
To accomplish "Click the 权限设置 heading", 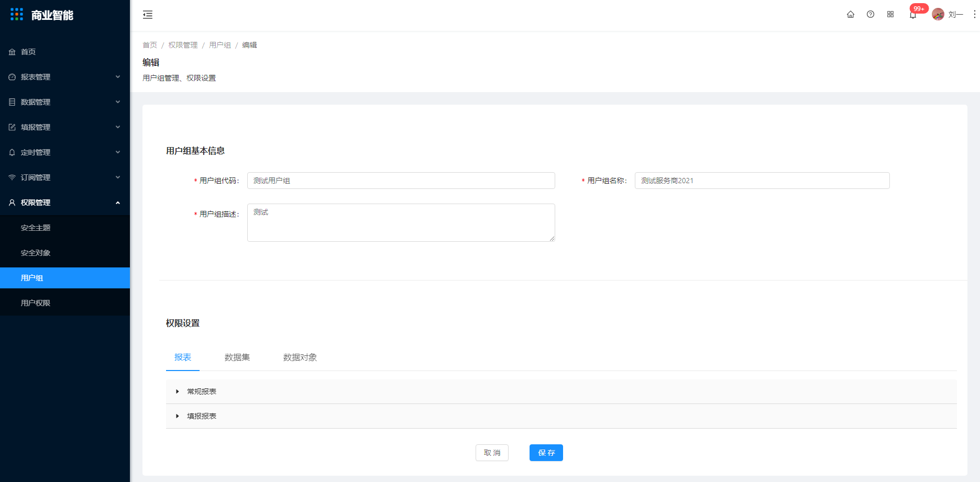I will click(x=183, y=323).
